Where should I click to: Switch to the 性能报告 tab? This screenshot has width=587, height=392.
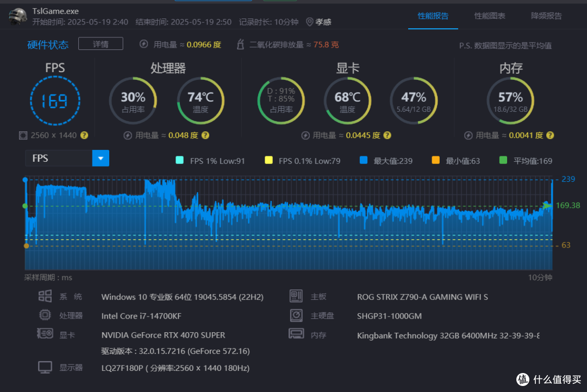point(433,16)
